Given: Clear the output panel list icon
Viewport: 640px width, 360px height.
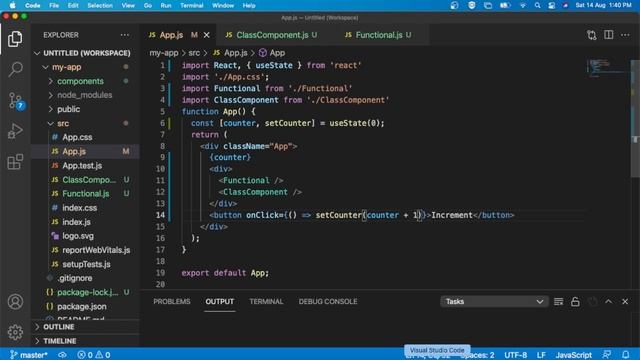Looking at the screenshot, I should click(558, 302).
